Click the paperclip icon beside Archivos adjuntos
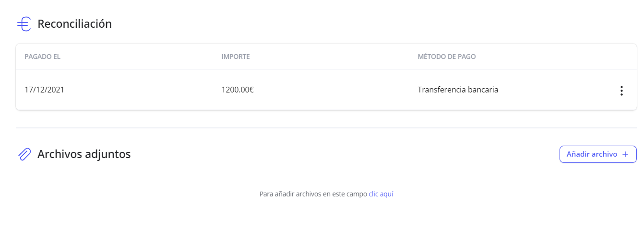The image size is (644, 240). click(24, 154)
